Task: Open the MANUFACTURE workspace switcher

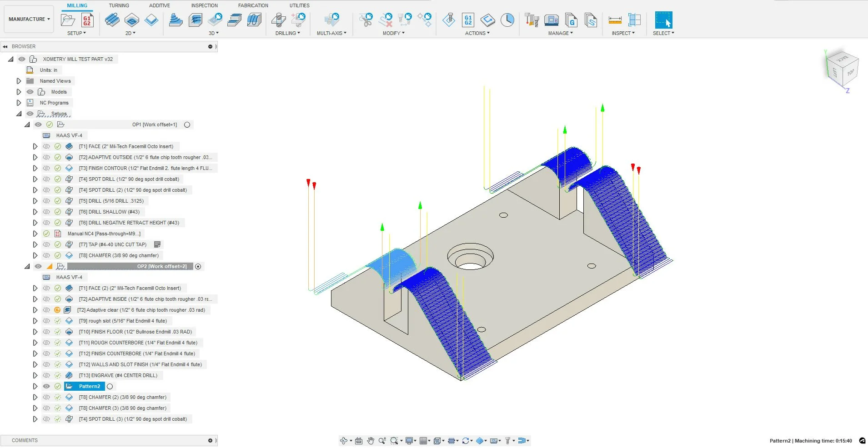Action: [28, 19]
